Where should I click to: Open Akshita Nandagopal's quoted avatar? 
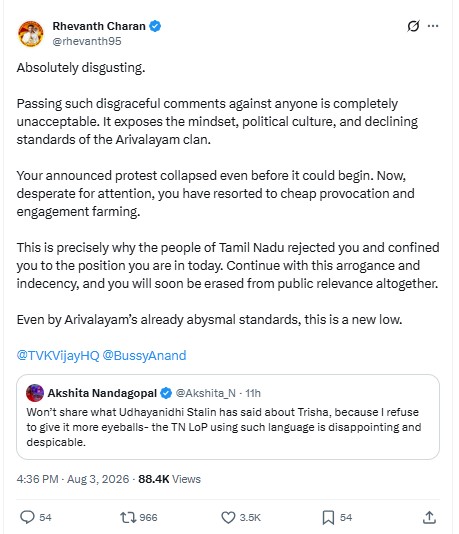point(35,393)
